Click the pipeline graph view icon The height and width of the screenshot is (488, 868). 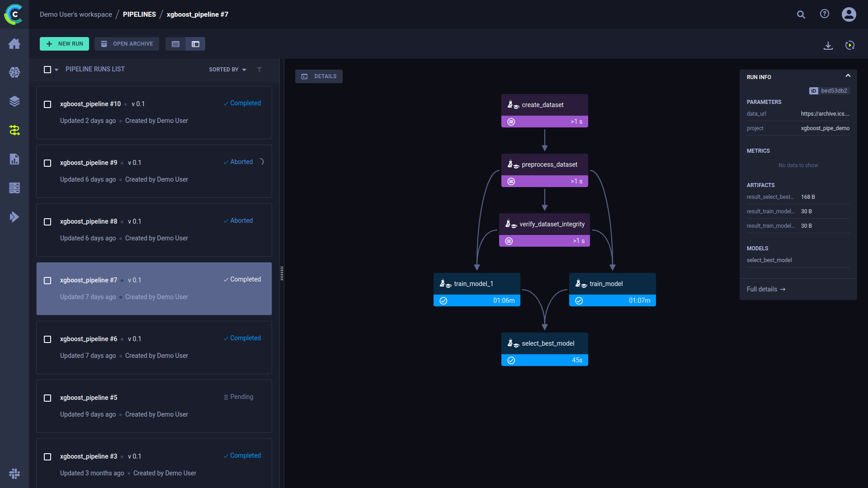(x=195, y=43)
